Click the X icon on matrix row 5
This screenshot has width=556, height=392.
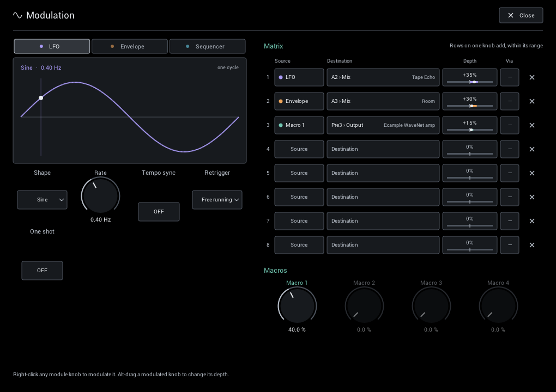pos(531,173)
